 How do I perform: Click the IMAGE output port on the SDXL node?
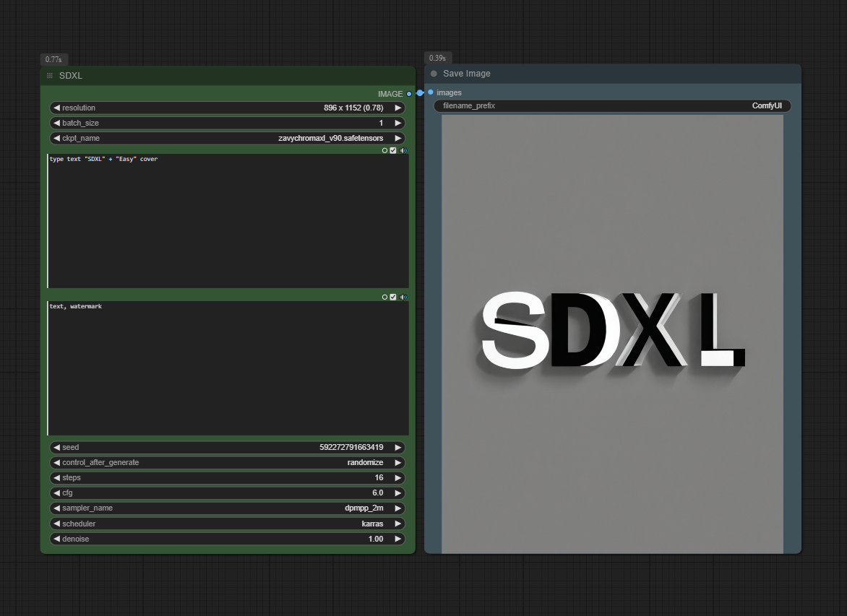409,94
